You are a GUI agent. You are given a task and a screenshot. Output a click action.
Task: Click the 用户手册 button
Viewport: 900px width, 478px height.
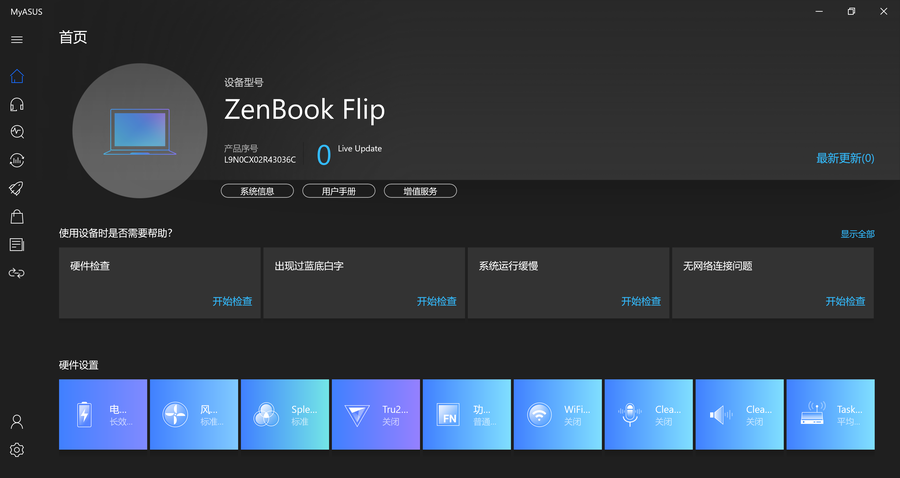click(x=338, y=191)
